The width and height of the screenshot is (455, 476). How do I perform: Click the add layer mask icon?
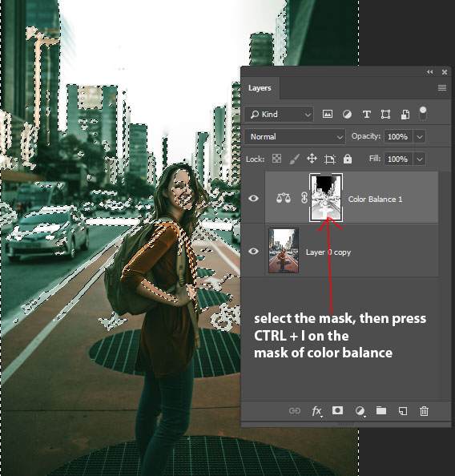tap(337, 411)
